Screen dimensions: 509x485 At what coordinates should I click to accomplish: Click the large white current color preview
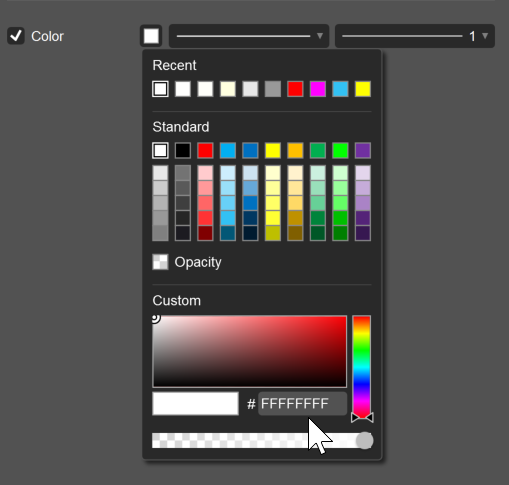(x=195, y=404)
